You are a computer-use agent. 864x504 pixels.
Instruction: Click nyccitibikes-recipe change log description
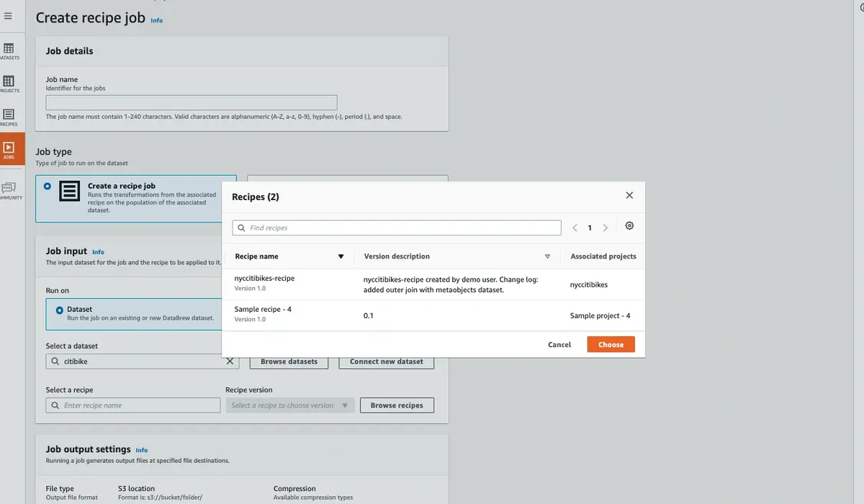(x=451, y=284)
